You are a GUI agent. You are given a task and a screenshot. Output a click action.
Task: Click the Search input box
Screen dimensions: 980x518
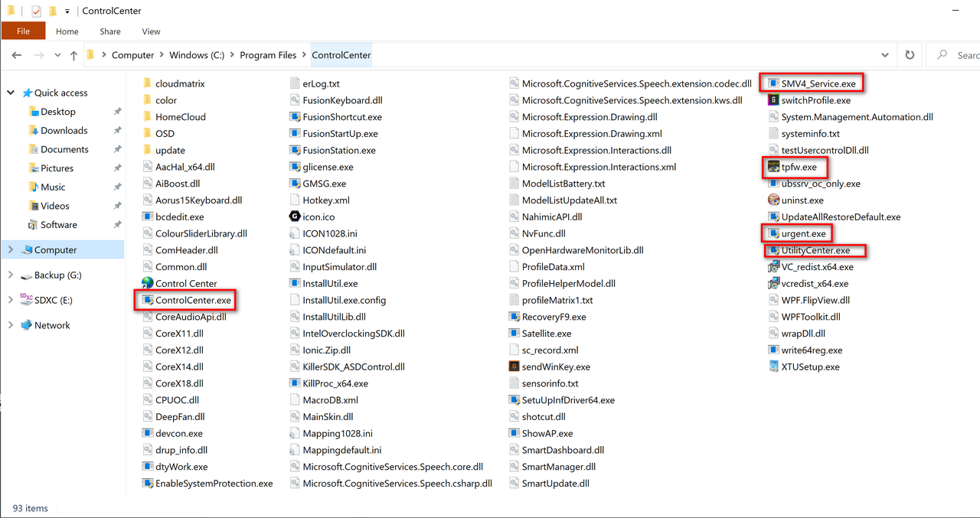click(953, 55)
